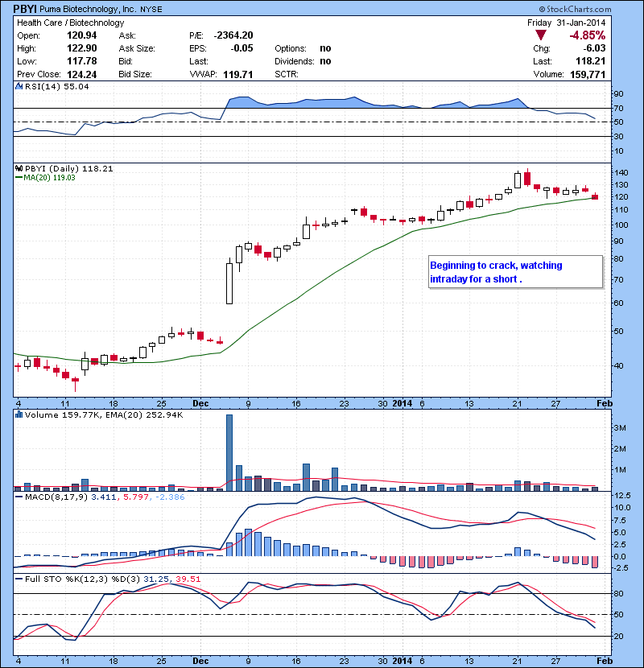Click the red down-arrow change indicator
Screen dimensions: 644x668
click(x=541, y=35)
